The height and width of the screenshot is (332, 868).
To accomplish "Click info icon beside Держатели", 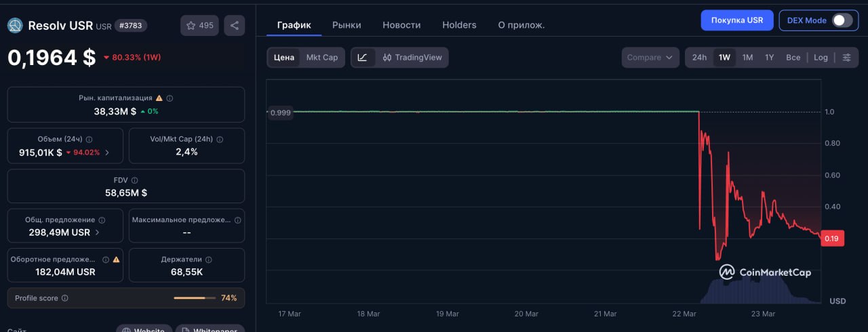I will coord(209,260).
